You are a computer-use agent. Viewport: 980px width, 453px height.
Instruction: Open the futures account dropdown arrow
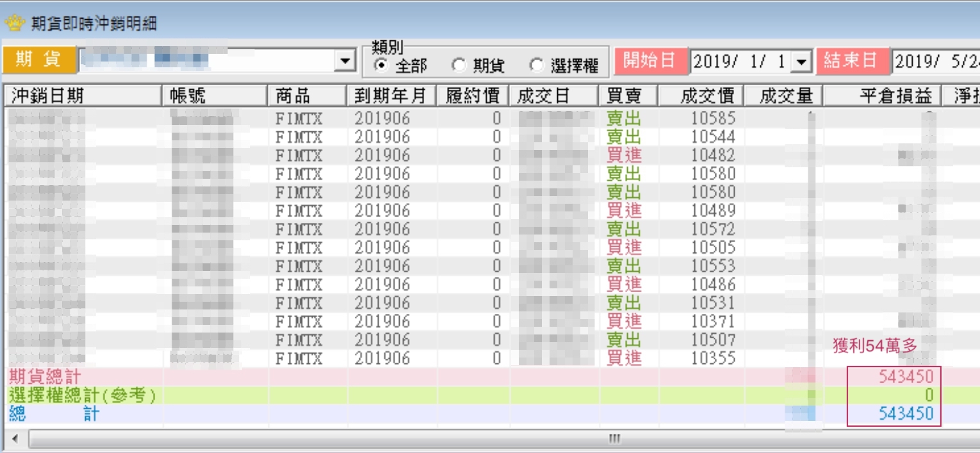pos(346,61)
